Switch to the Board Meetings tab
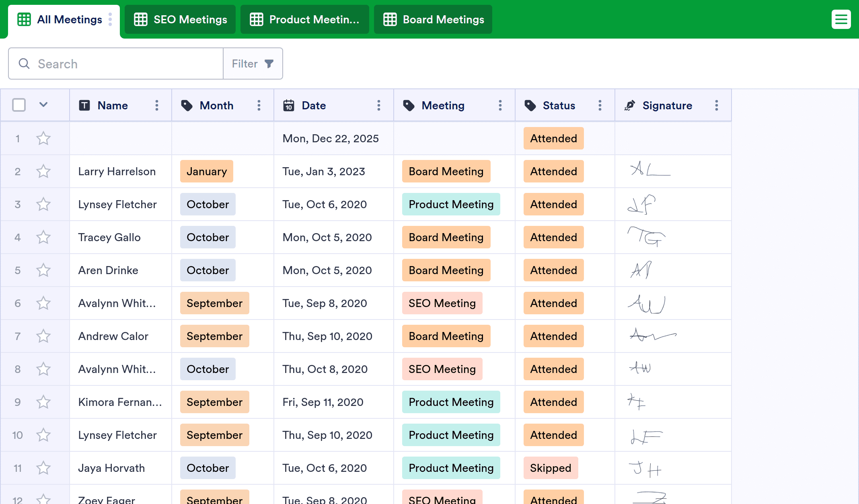Image resolution: width=859 pixels, height=504 pixels. tap(433, 19)
